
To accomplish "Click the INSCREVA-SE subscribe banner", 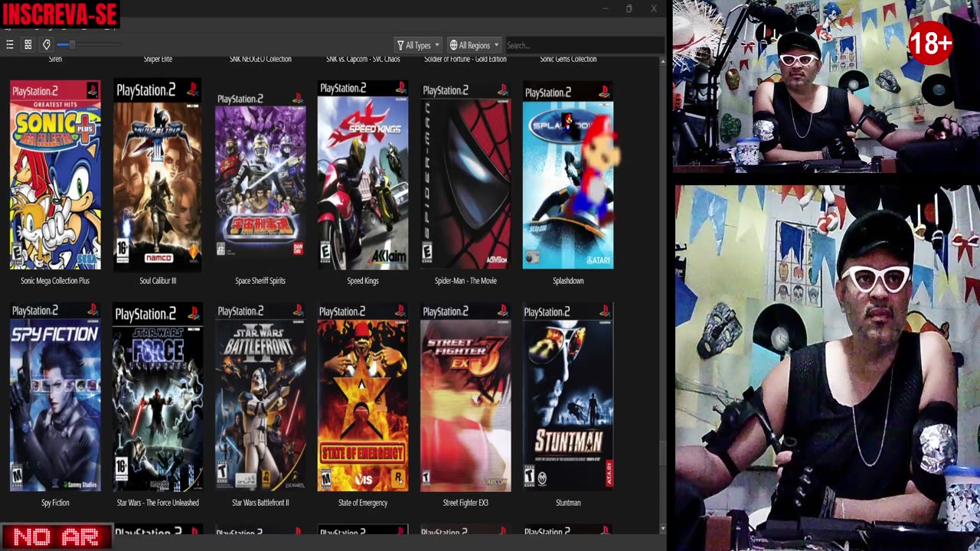I will tap(60, 14).
